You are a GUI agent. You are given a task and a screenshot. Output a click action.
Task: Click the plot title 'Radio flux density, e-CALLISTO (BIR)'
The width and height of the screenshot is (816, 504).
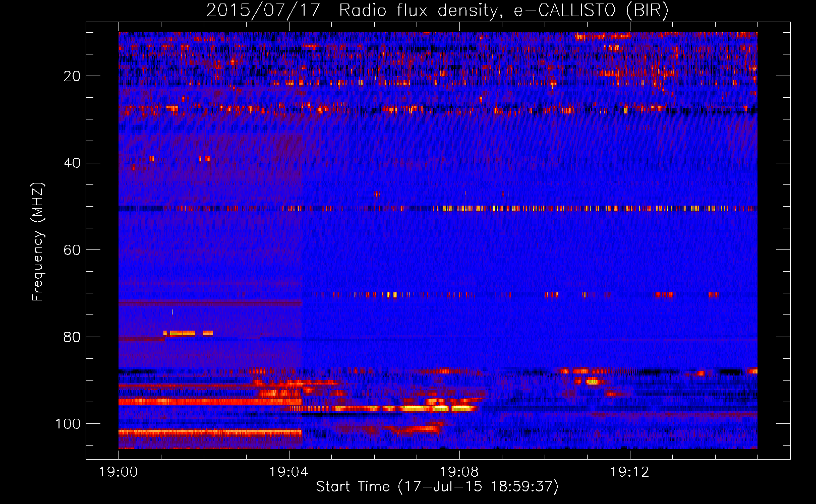tap(504, 11)
